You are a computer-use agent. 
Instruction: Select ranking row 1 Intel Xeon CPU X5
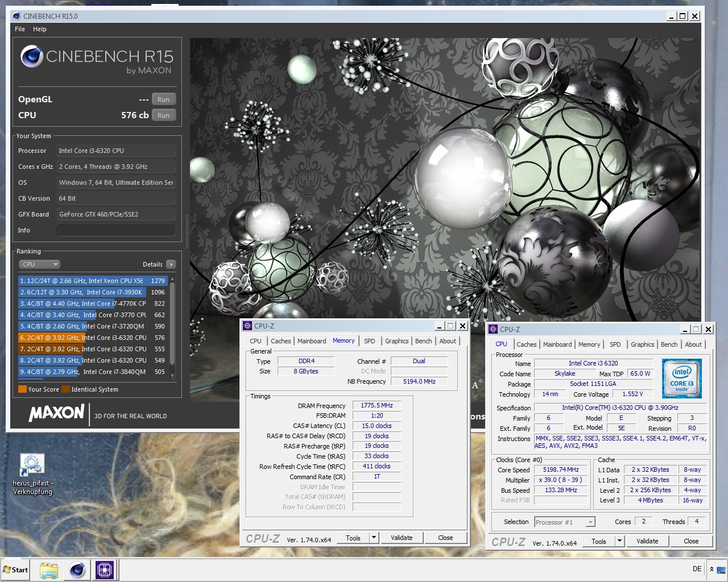pyautogui.click(x=93, y=281)
